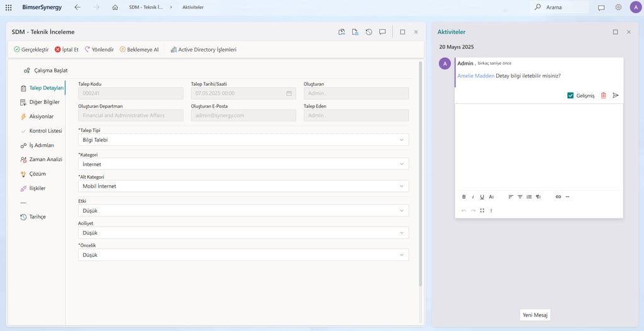The width and height of the screenshot is (644, 331).
Task: Expand the Etki dropdown
Action: (243, 211)
